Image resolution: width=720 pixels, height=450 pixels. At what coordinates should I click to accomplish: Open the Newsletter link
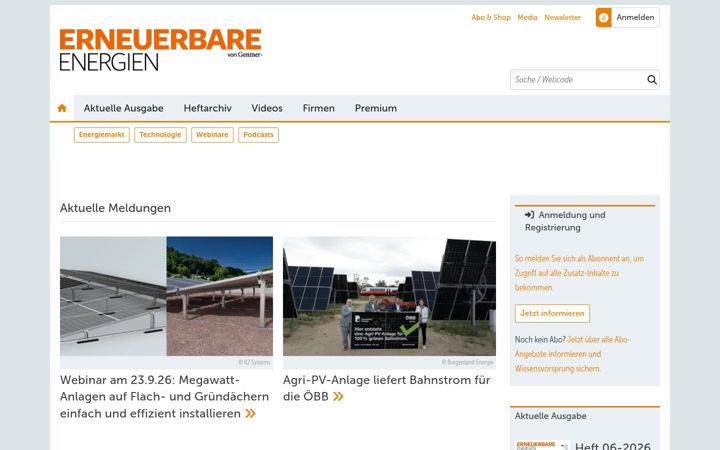tap(562, 17)
